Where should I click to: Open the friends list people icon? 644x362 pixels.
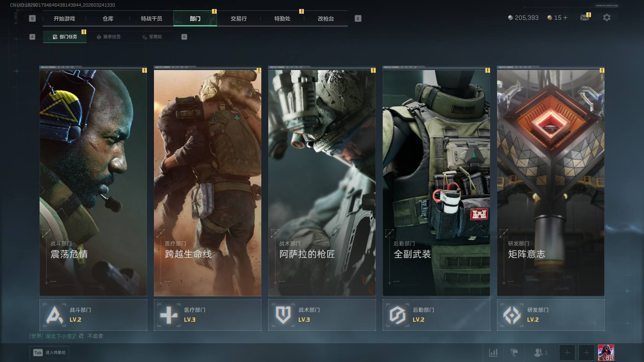click(539, 353)
